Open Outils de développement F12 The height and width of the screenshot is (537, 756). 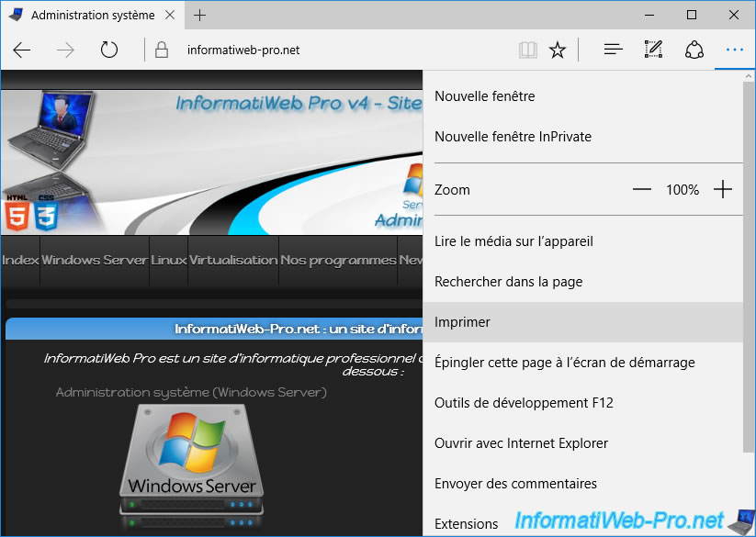(x=583, y=403)
